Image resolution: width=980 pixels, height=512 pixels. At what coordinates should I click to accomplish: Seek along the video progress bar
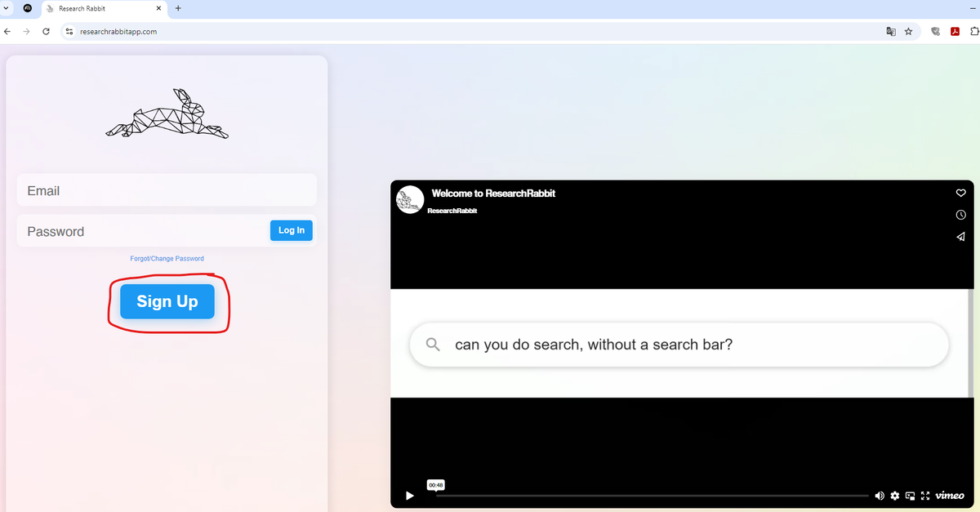(x=652, y=496)
